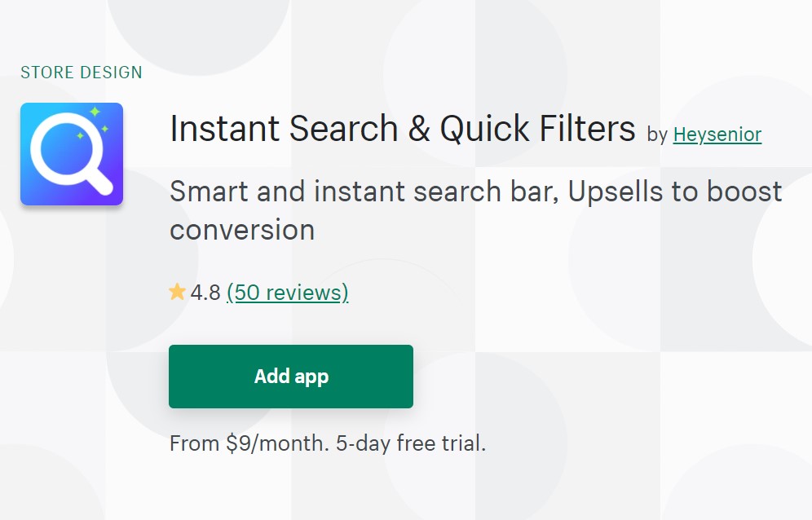
Task: Click the ampersand in the app title
Action: 419,130
